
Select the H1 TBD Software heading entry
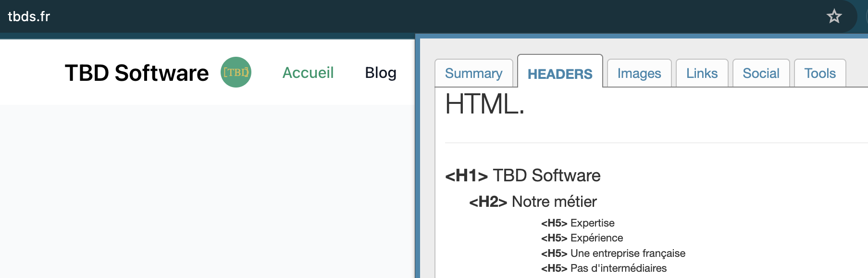coord(523,176)
